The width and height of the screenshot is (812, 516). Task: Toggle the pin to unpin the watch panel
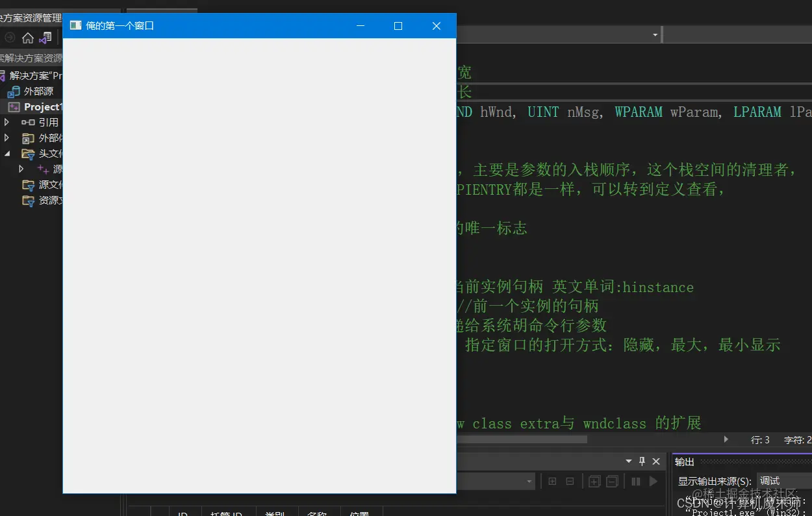pos(642,461)
